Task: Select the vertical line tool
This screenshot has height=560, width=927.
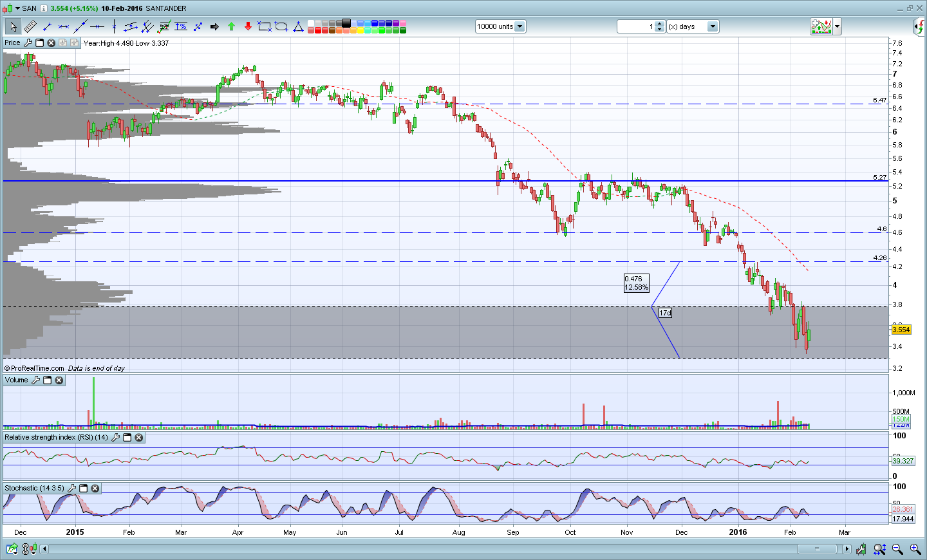Action: tap(114, 26)
